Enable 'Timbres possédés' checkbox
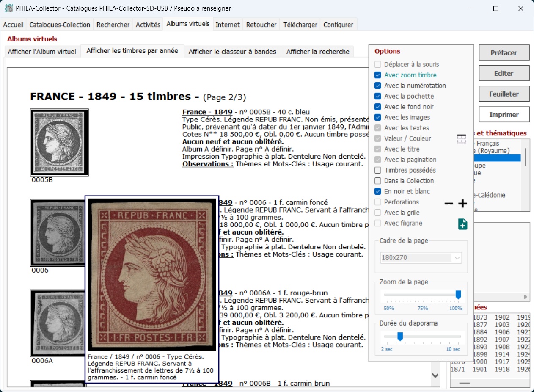This screenshot has height=392, width=534. 378,171
